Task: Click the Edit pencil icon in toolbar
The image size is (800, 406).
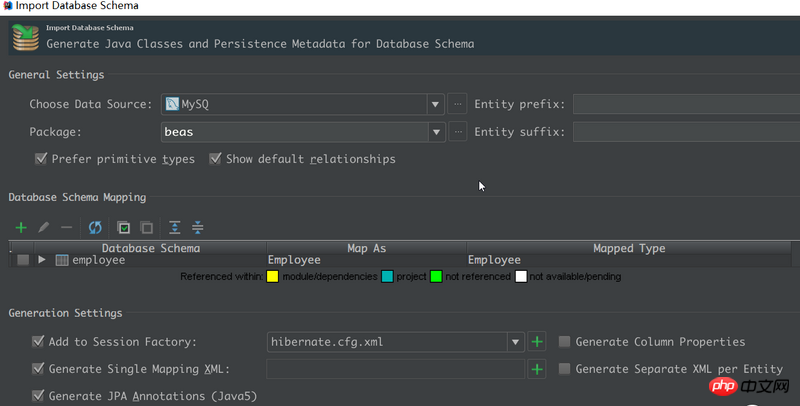Action: (x=44, y=228)
